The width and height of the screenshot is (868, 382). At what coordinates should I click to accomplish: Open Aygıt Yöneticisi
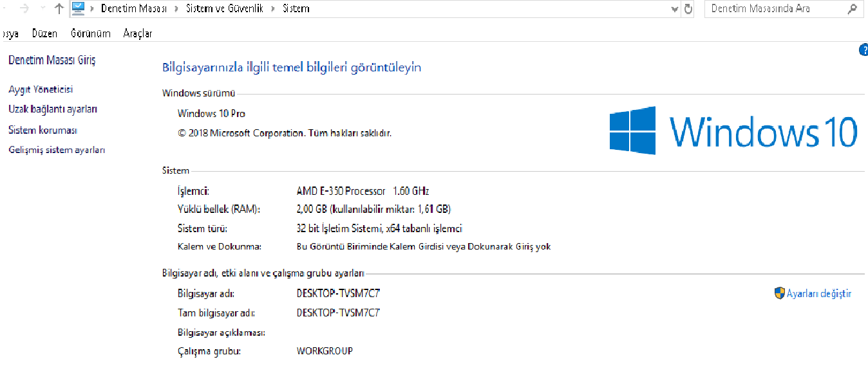(x=41, y=89)
